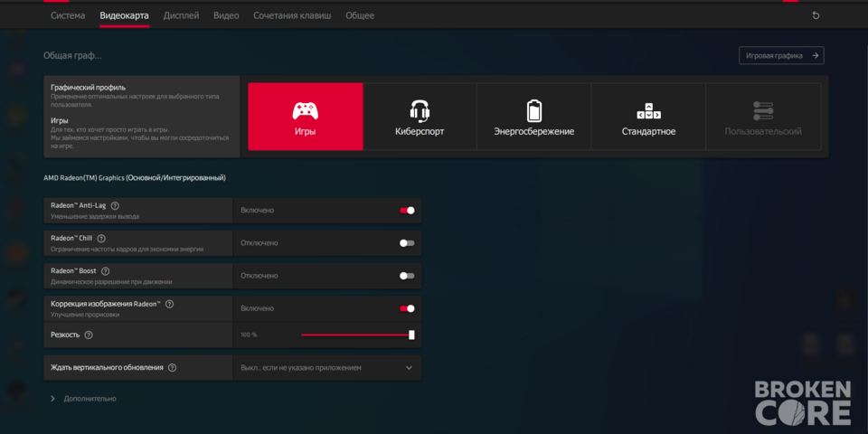Turn off Коррекция изображения Radeon toggle
The width and height of the screenshot is (868, 434).
[x=407, y=308]
